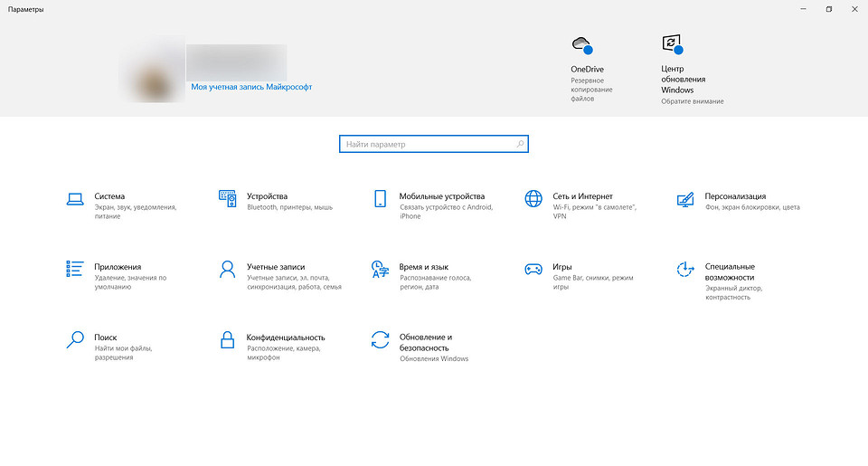This screenshot has width=868, height=466.
Task: Open the Учетные записи person icon
Action: (x=228, y=270)
